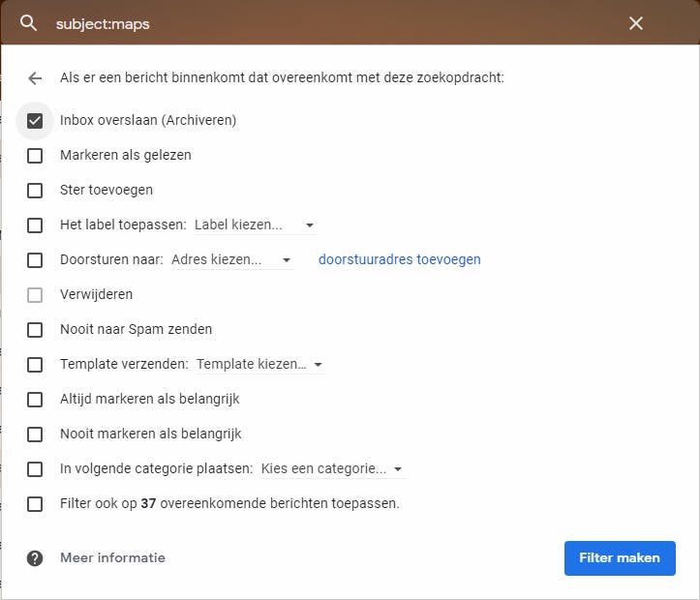Screen dimensions: 700x600
Task: Check the Ster toevoegen option
Action: coord(36,191)
